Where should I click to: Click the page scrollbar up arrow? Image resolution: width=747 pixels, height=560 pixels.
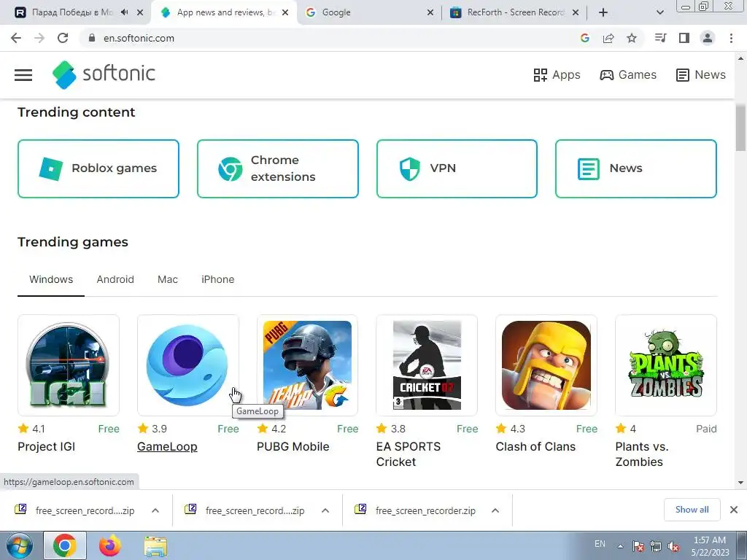740,58
